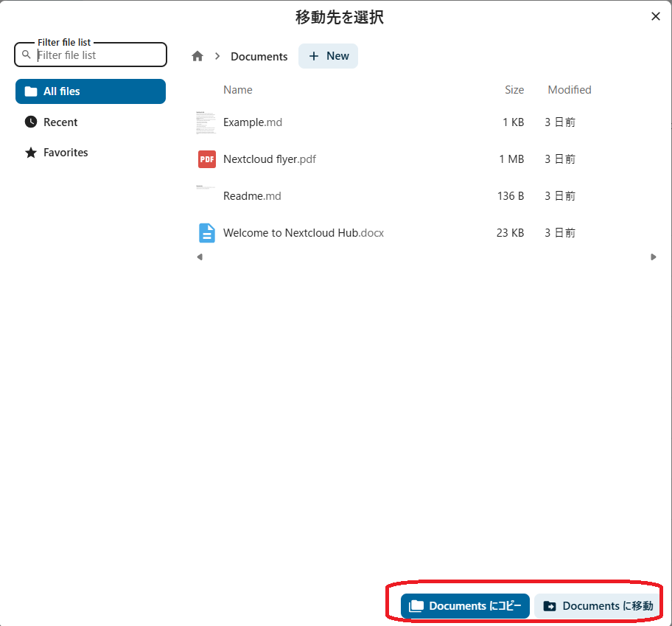
Task: Close the destination picker dialog
Action: [x=655, y=16]
